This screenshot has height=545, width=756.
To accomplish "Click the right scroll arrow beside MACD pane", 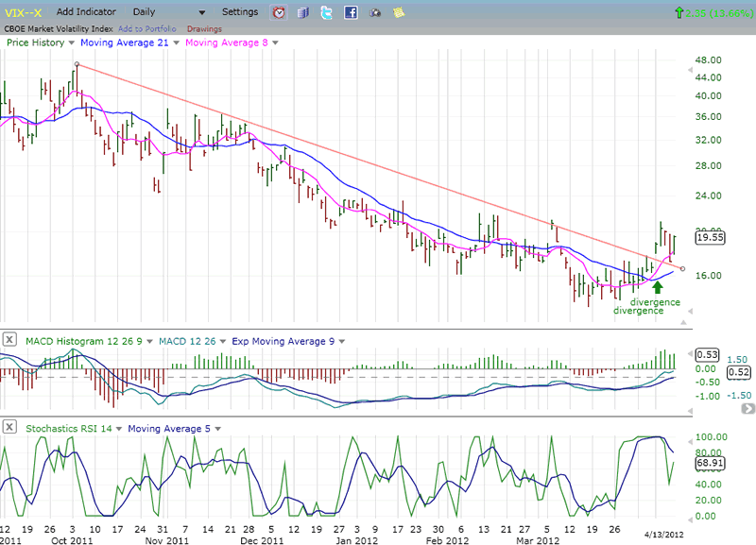I will coord(747,409).
